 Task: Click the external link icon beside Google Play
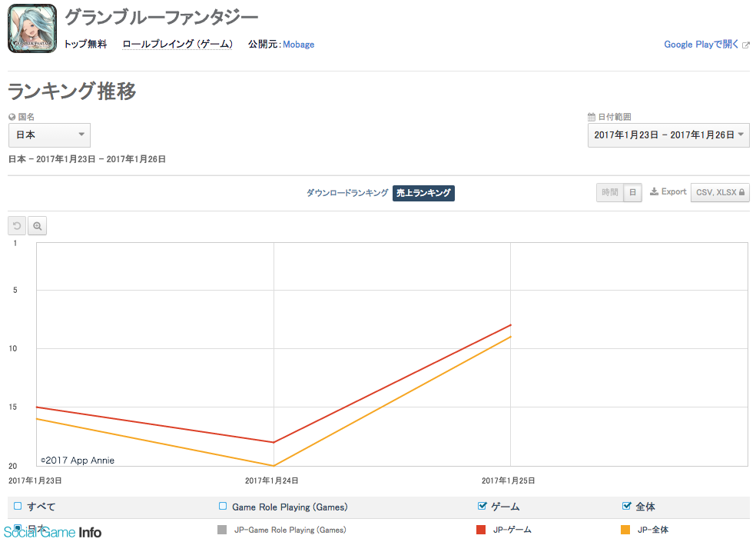746,45
